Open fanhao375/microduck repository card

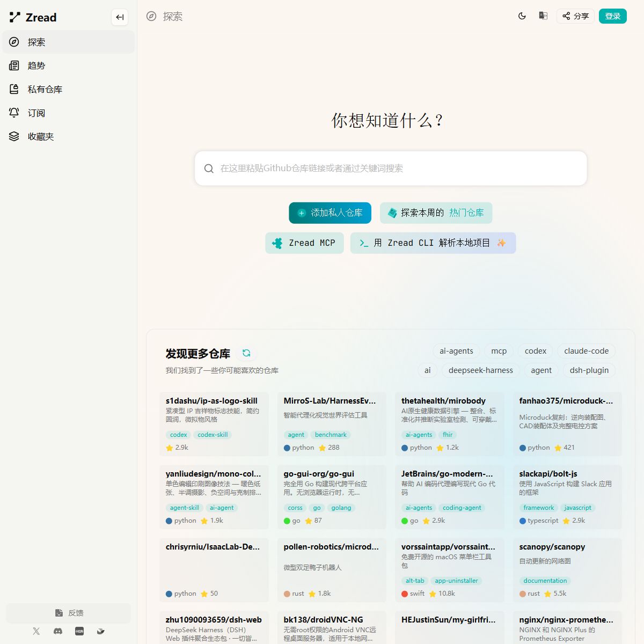[x=567, y=424]
